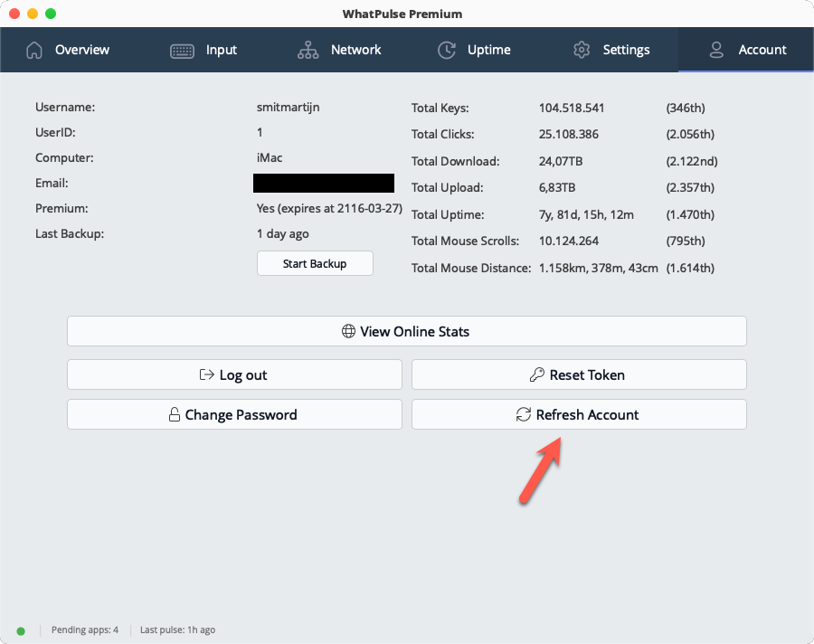Click the Email: label
Viewport: 814px width, 644px height.
point(52,184)
